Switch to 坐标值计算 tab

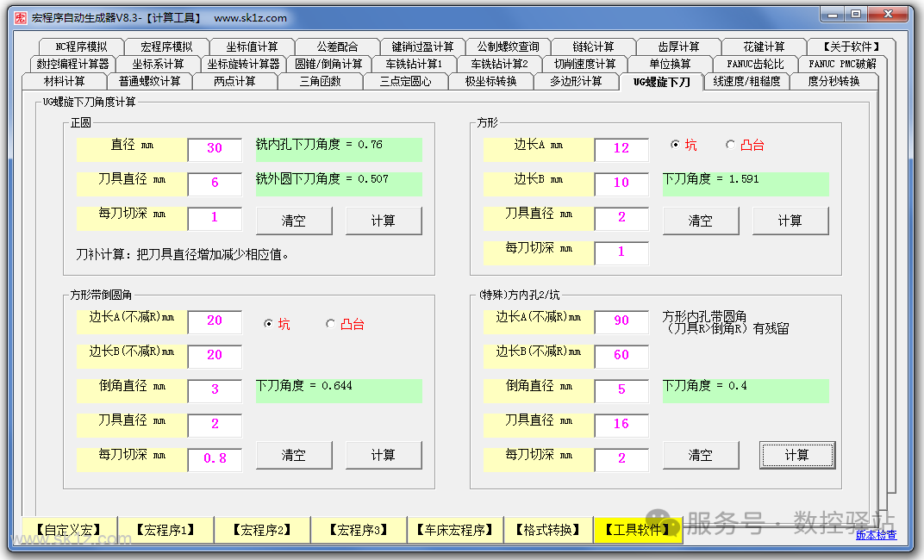point(253,47)
